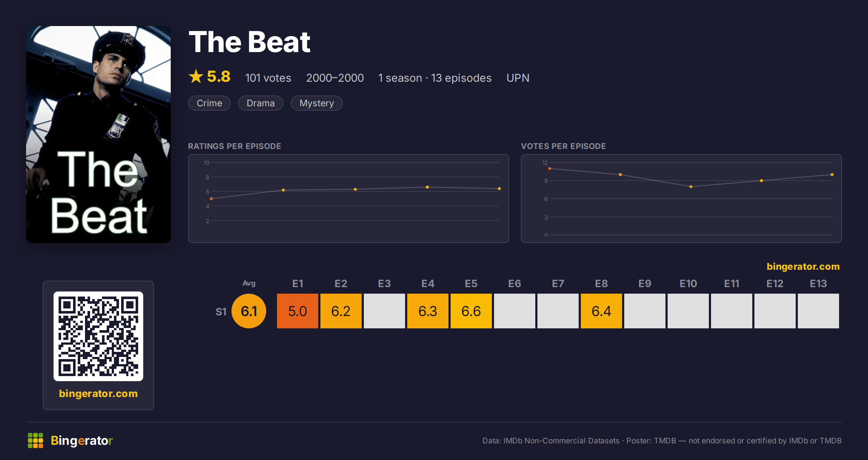Select the S1 average 6.1 circle
The image size is (868, 460).
249,311
